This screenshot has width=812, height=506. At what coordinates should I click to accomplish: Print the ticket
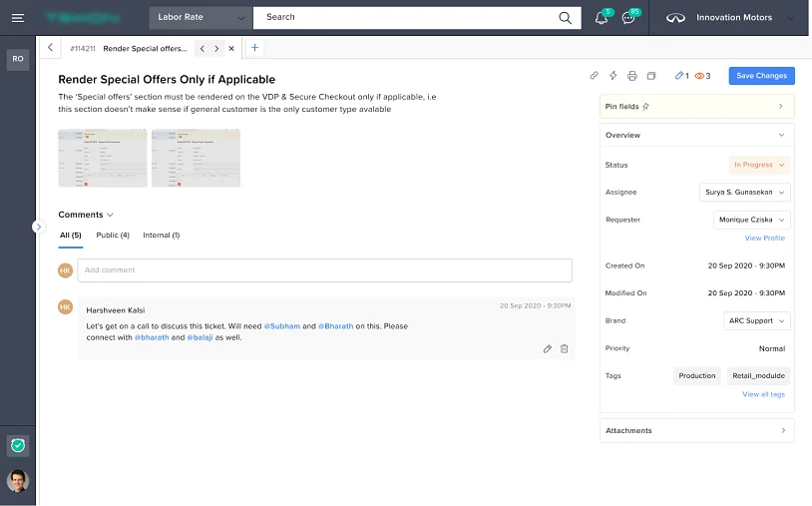coord(631,76)
